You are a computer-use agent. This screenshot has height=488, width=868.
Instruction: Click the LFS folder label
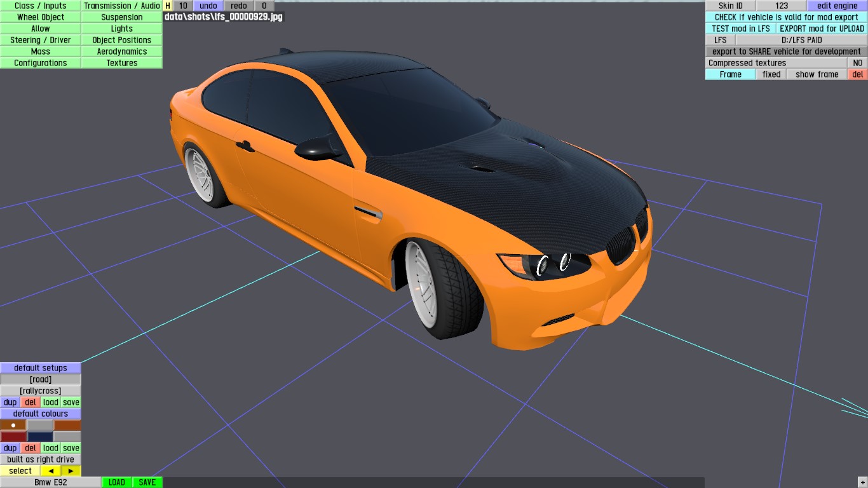pos(721,40)
